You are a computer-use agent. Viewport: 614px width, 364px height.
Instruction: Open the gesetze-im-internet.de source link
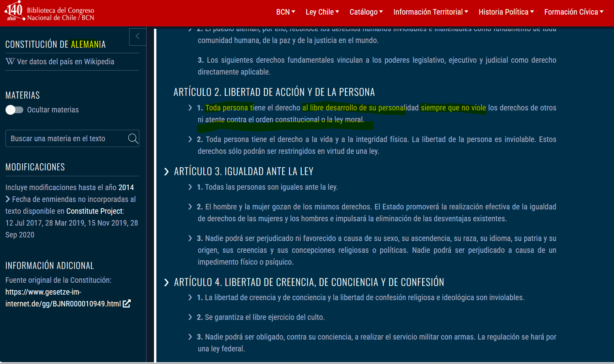(x=63, y=298)
